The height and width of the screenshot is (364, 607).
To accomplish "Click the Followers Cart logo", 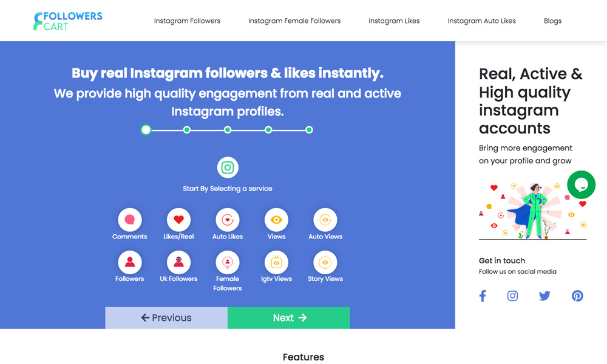I will pos(67,21).
